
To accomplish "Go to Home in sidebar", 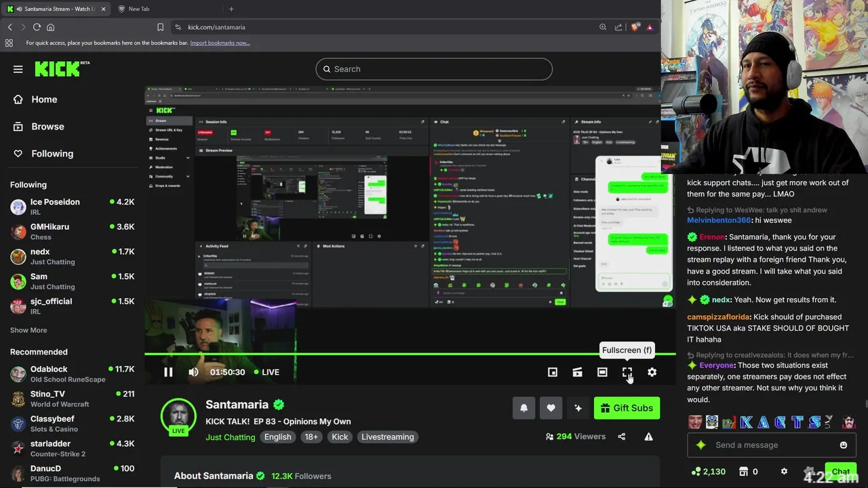I will point(35,99).
